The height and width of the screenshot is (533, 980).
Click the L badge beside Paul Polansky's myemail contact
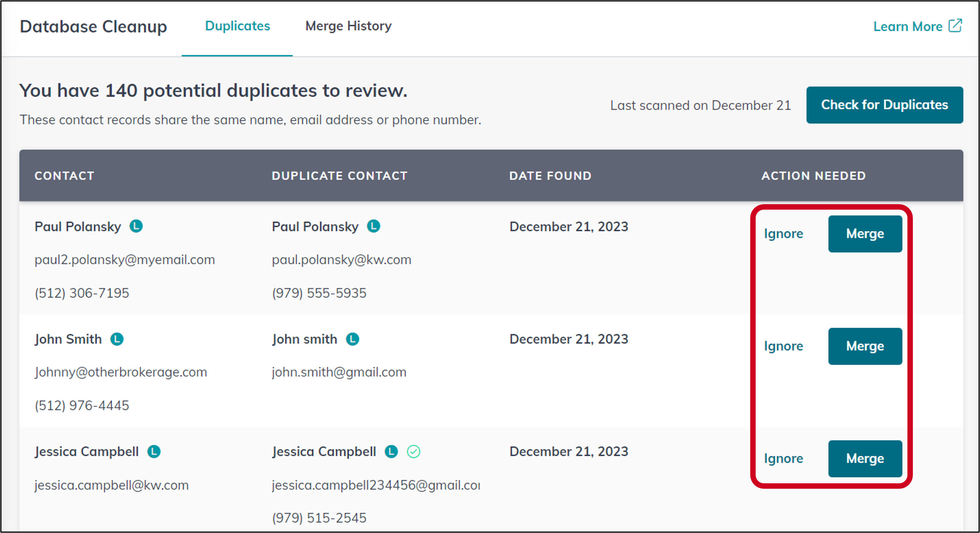tap(136, 226)
